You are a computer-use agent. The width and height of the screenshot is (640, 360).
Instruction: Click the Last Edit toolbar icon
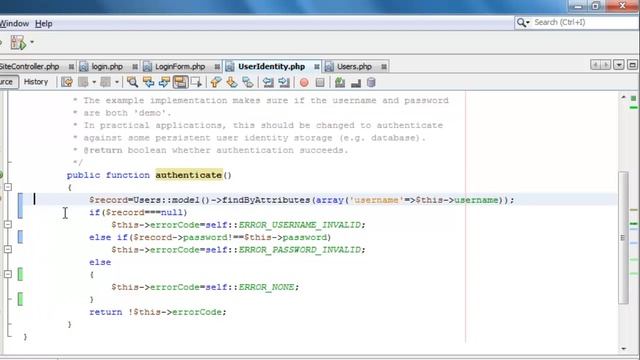tap(67, 82)
